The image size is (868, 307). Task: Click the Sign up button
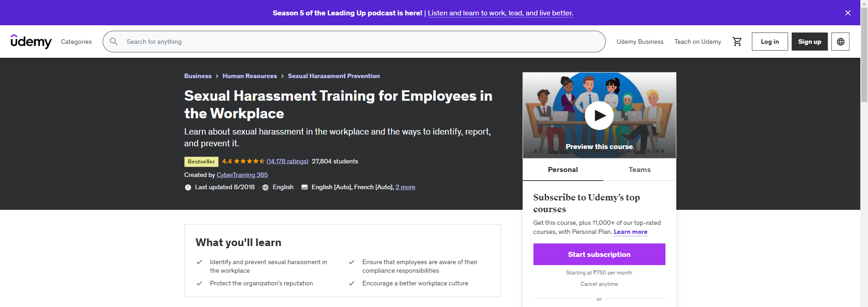(810, 42)
